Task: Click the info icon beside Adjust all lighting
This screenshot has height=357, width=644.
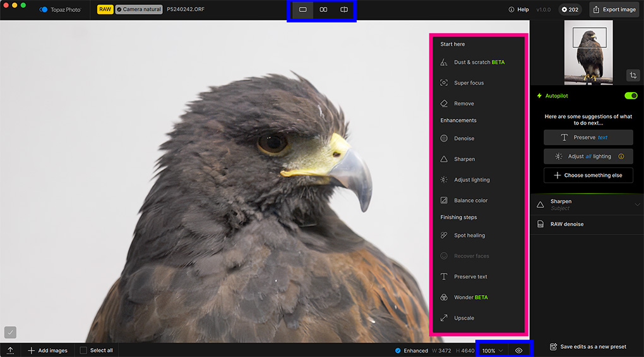Action: click(x=621, y=157)
